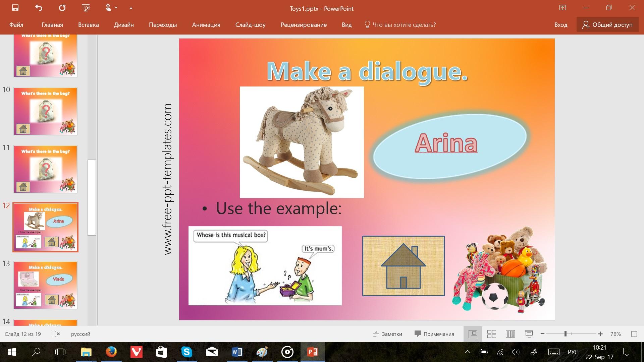
Task: Open Word from the taskbar
Action: click(x=237, y=352)
